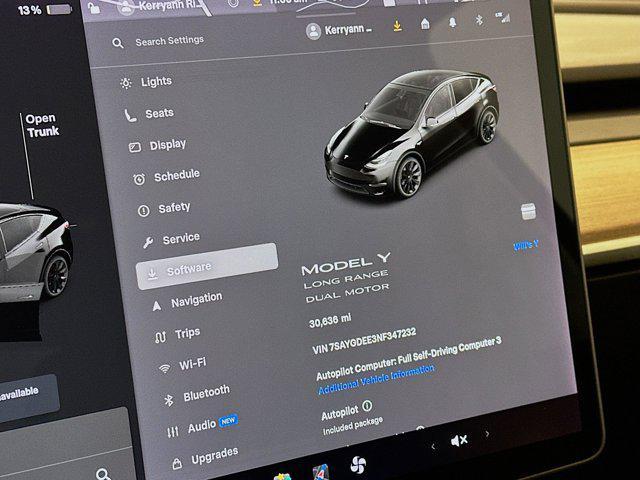Go to Display settings
The height and width of the screenshot is (480, 640).
(x=158, y=145)
